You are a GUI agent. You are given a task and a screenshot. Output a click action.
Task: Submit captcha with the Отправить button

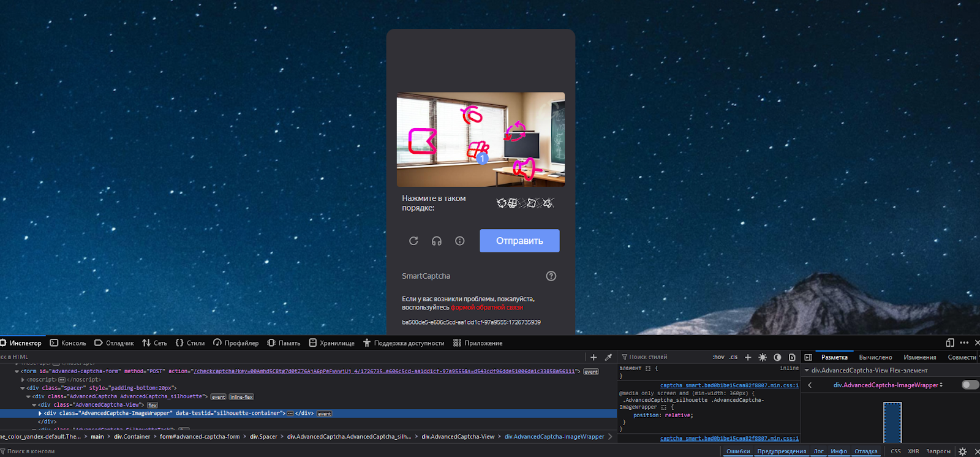[x=519, y=241]
